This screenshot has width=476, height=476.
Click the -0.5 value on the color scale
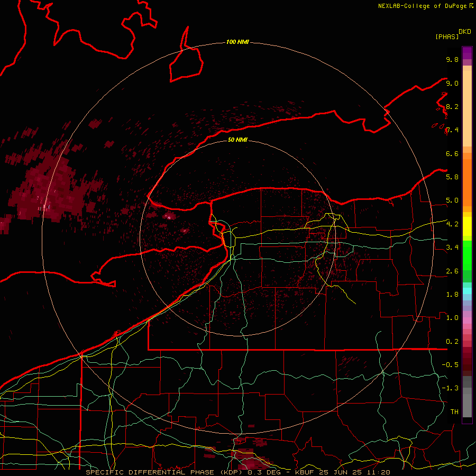click(x=450, y=365)
